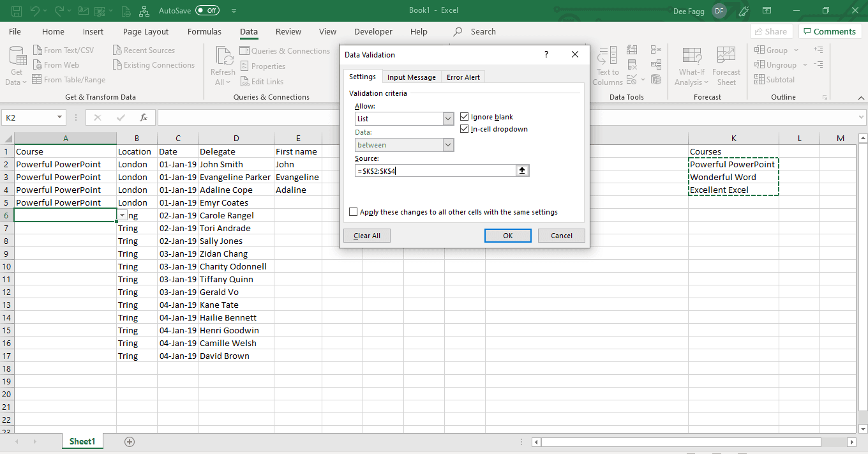868x454 pixels.
Task: Select the Sheet1 tab
Action: (x=82, y=441)
